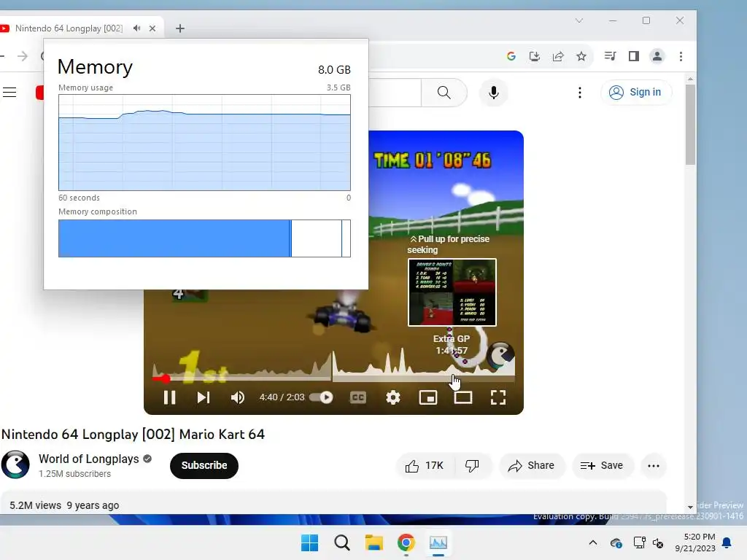Click the YouTube search magnifier button

coord(444,93)
